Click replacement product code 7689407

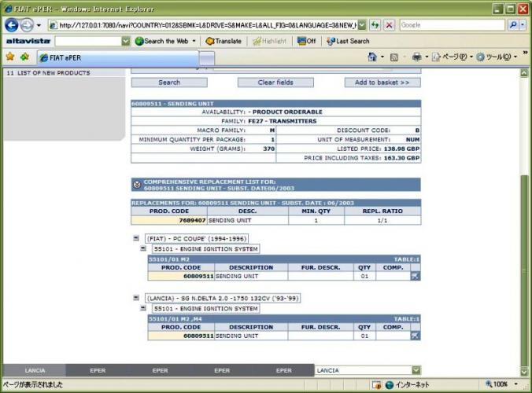(x=192, y=220)
